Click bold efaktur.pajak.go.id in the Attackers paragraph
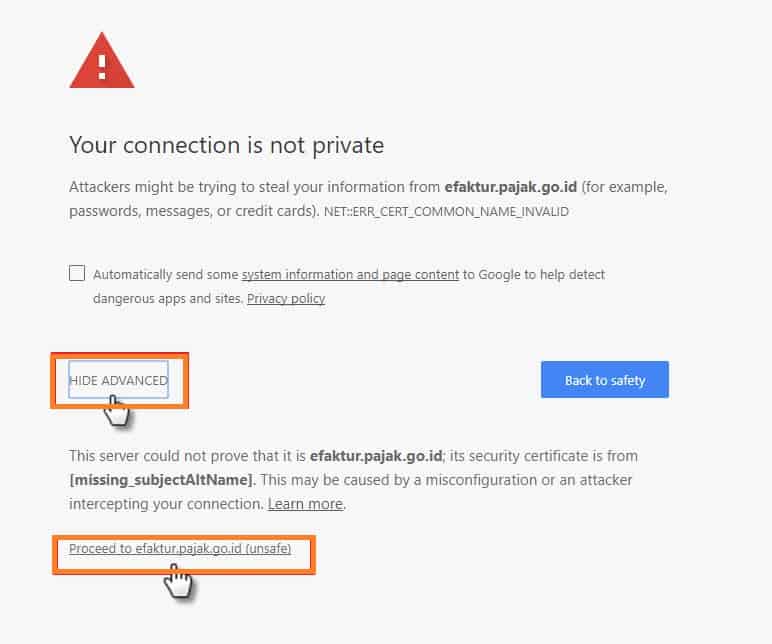The width and height of the screenshot is (772, 644). click(511, 187)
